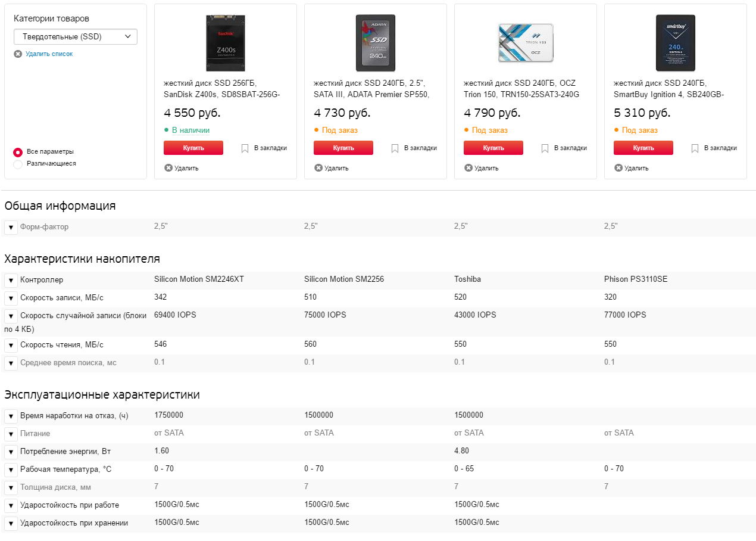Click bookmark icon for ADATA Premier SP550
The image size is (756, 541).
(x=395, y=148)
